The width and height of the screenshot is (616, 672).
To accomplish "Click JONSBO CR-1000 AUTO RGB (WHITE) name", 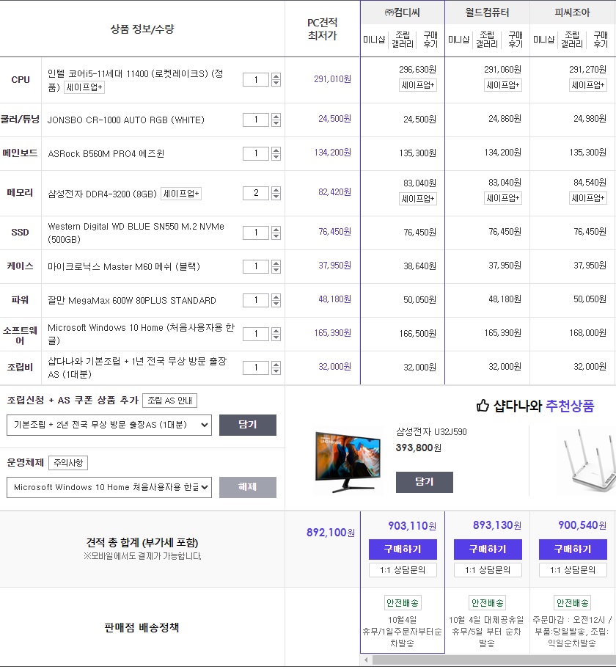I will (126, 120).
